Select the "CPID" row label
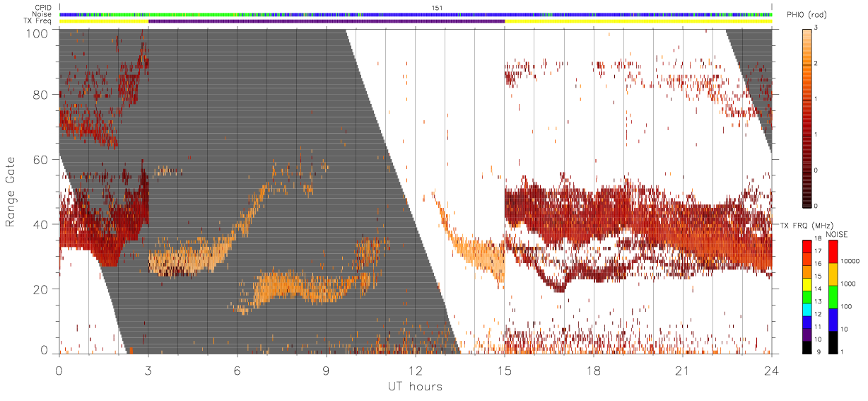Viewport: 868px width, 401px height. [x=44, y=7]
